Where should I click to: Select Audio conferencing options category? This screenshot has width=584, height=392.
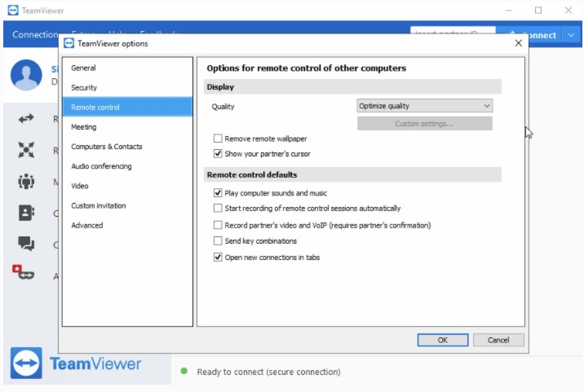pyautogui.click(x=127, y=166)
